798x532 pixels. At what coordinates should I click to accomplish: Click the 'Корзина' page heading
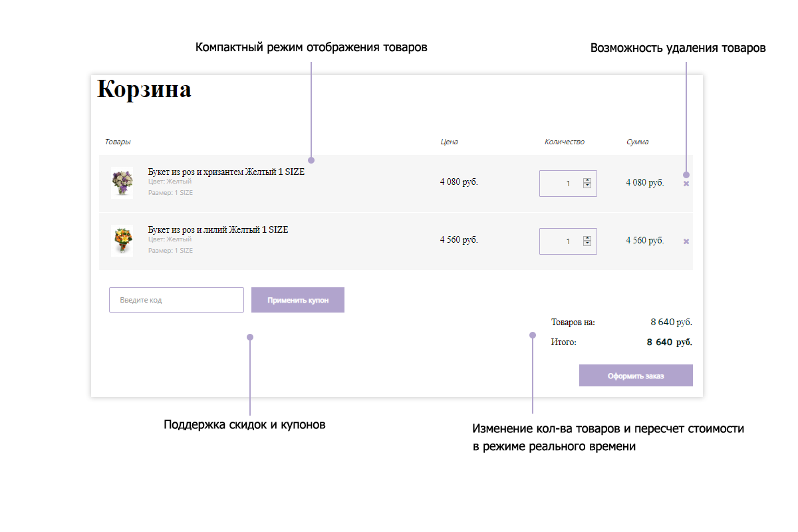144,89
